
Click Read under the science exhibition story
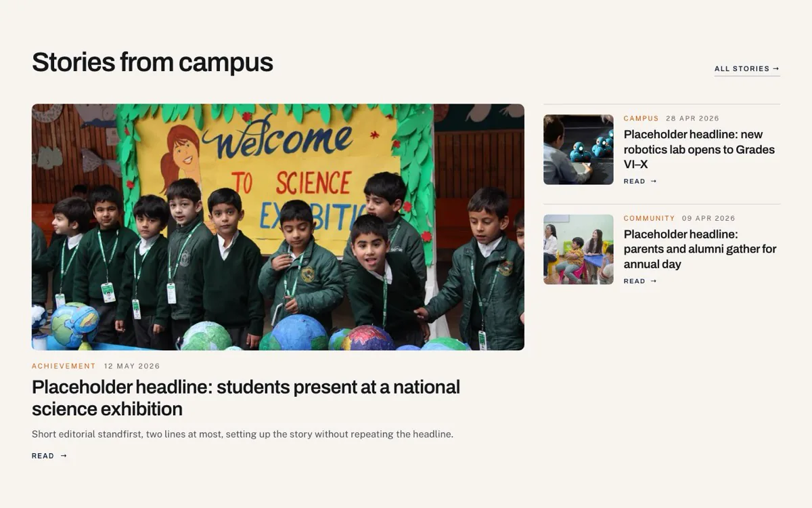point(49,456)
